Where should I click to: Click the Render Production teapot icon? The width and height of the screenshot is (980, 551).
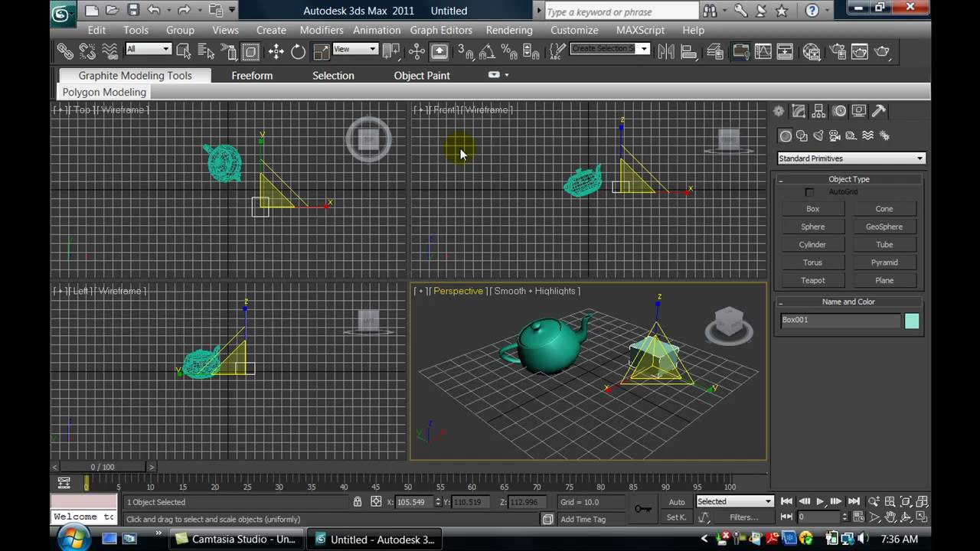click(x=882, y=51)
